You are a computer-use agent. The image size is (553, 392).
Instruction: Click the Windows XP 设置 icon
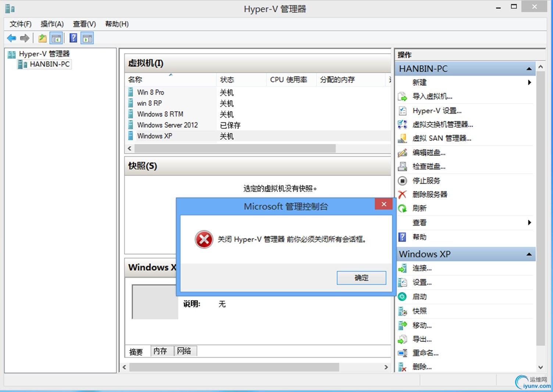click(403, 283)
